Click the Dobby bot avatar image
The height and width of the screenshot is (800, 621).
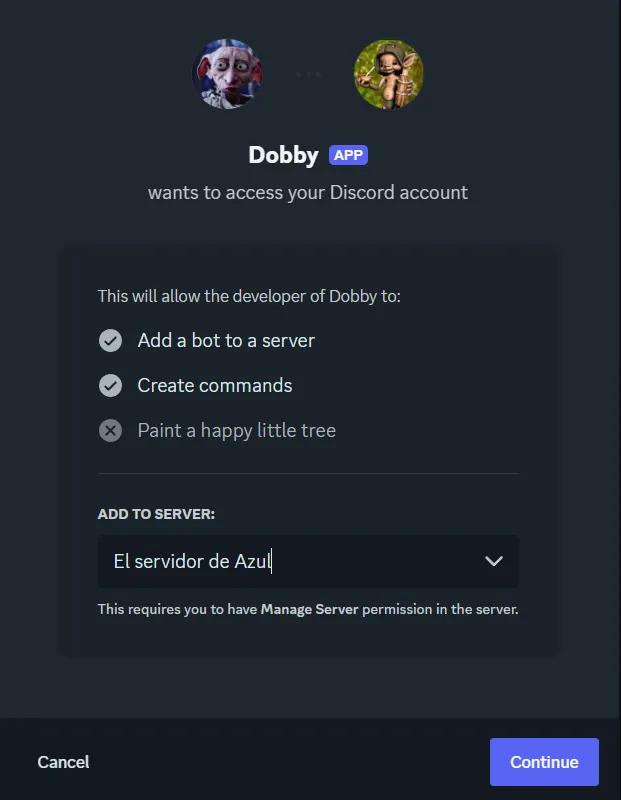[227, 74]
